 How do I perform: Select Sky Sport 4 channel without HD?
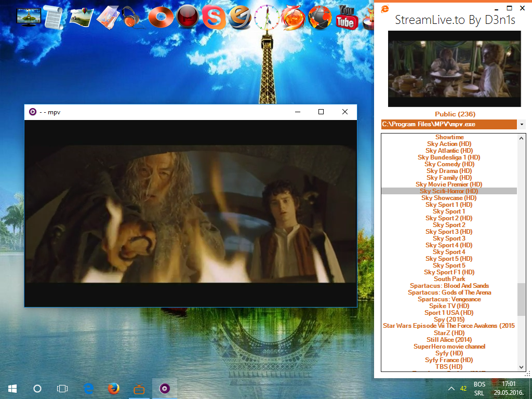pos(449,252)
